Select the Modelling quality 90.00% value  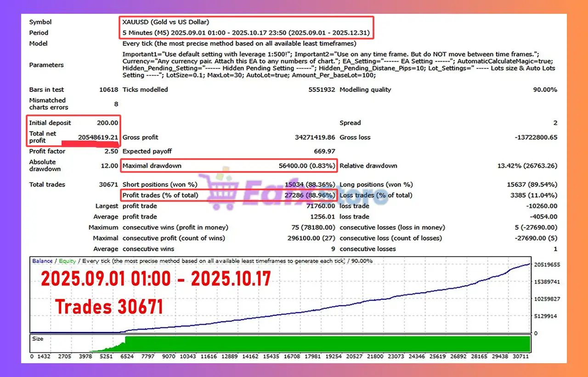click(x=545, y=90)
